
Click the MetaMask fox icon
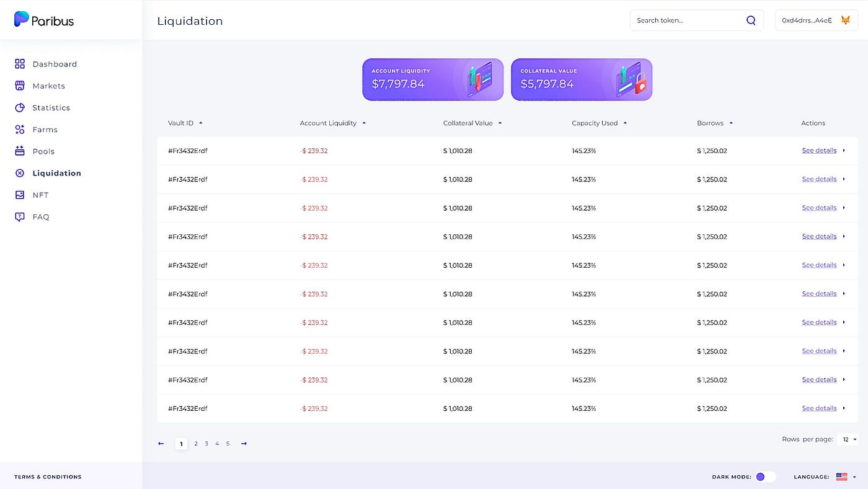click(x=846, y=20)
